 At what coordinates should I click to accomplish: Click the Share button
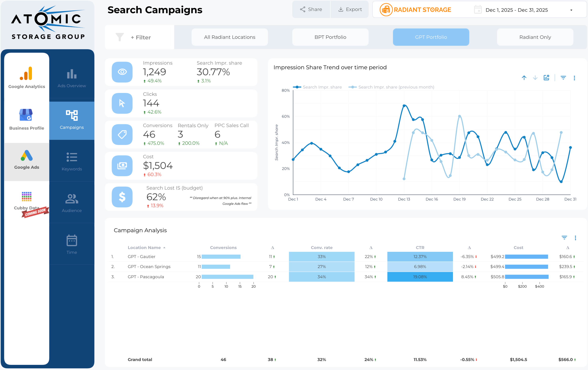311,10
